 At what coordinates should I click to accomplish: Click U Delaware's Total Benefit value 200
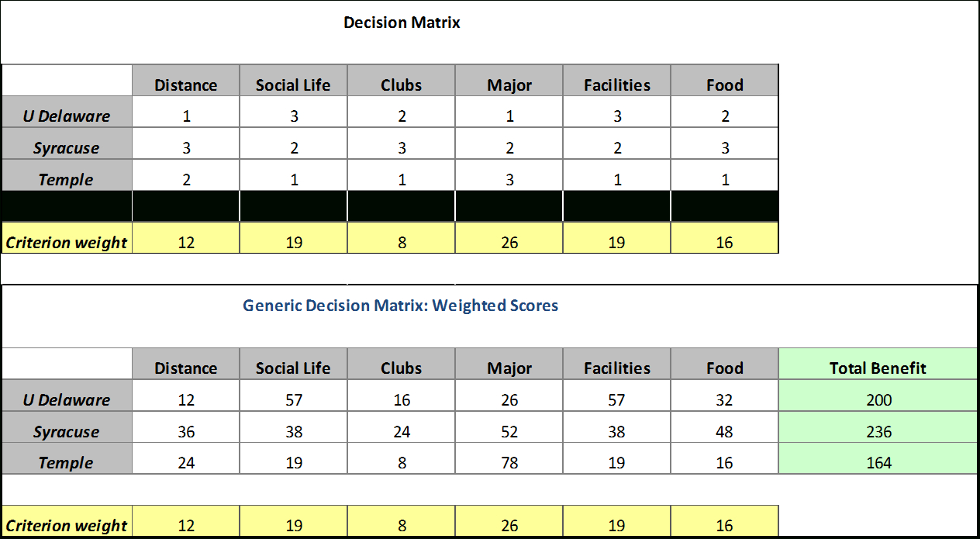(879, 400)
